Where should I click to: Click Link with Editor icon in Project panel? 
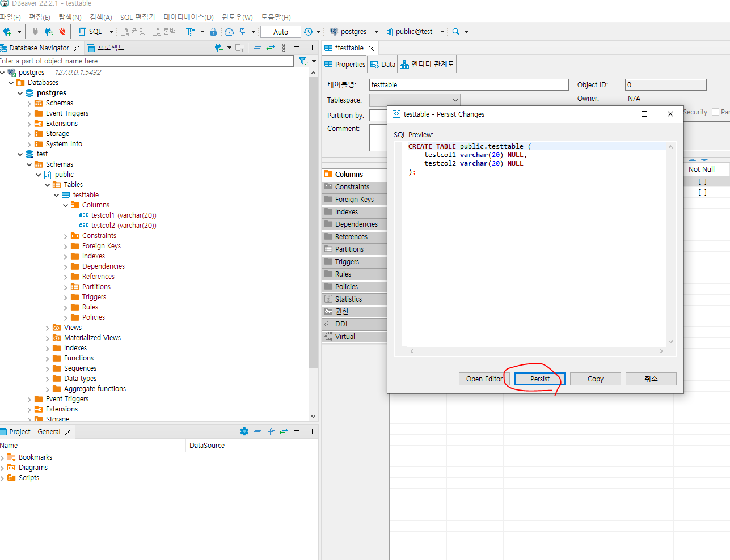coord(284,431)
